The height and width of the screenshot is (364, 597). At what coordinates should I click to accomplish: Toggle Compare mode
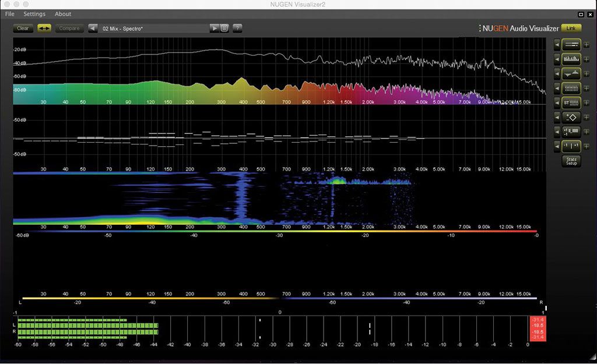[x=69, y=28]
